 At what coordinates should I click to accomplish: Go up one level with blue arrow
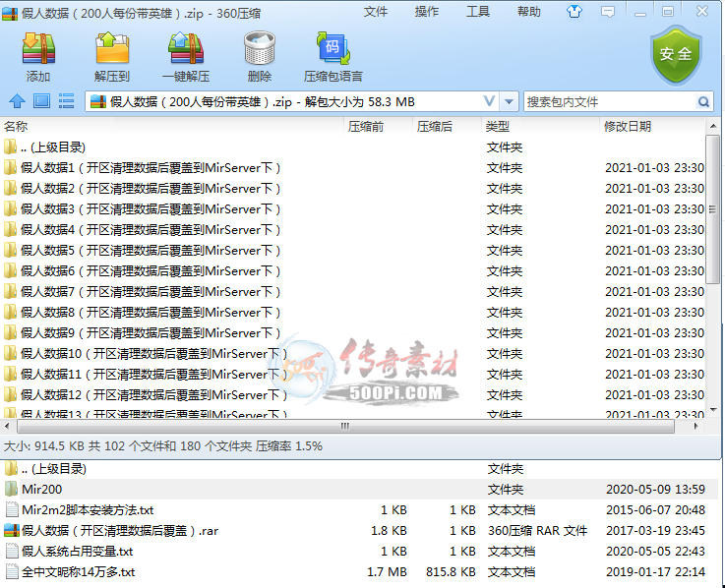point(17,100)
